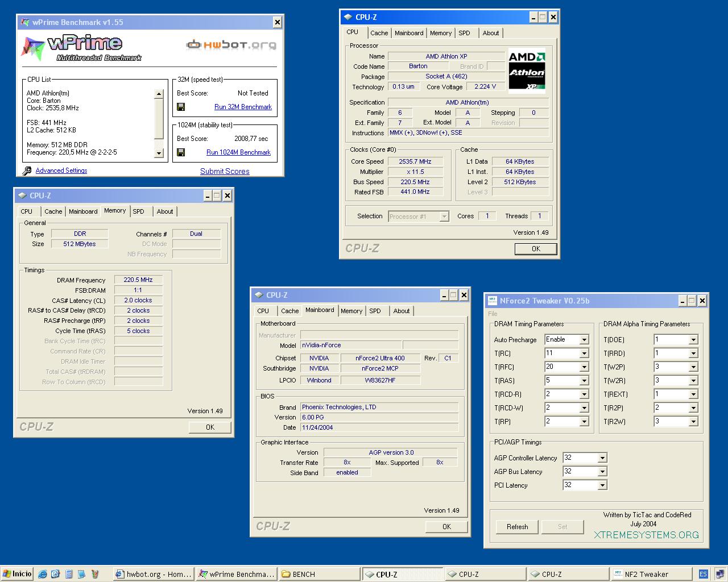The width and height of the screenshot is (728, 582).
Task: Open the File menu in NForce2 Tweaker
Action: coord(493,314)
